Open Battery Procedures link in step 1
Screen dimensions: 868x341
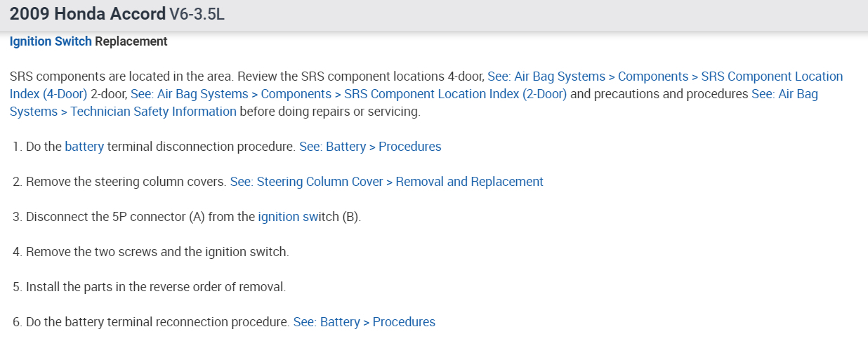pos(370,147)
